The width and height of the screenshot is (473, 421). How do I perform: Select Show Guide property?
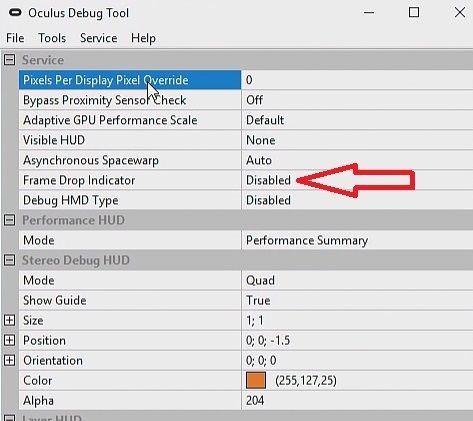(130, 300)
